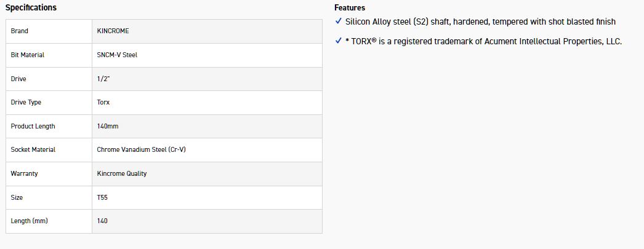Click the Silicon Alloy steel shaft feature text
The width and height of the screenshot is (644, 249).
click(480, 22)
